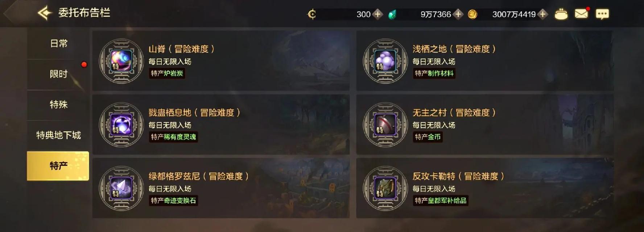The image size is (644, 232).
Task: Open the gold treasure pouch icon
Action: pyautogui.click(x=561, y=14)
